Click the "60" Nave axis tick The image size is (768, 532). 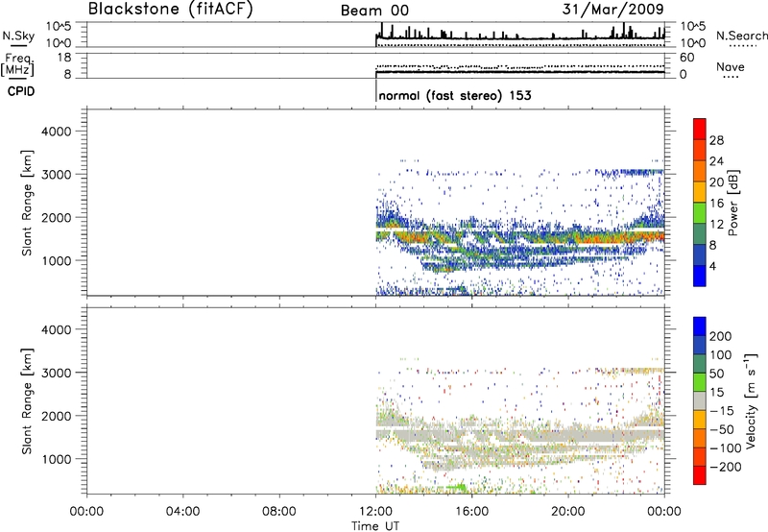click(x=686, y=58)
